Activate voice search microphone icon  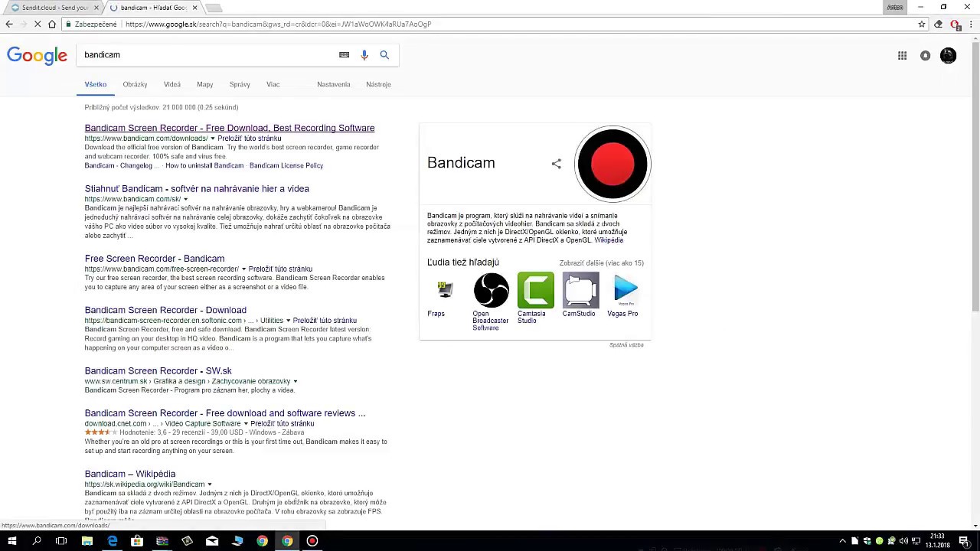(364, 55)
